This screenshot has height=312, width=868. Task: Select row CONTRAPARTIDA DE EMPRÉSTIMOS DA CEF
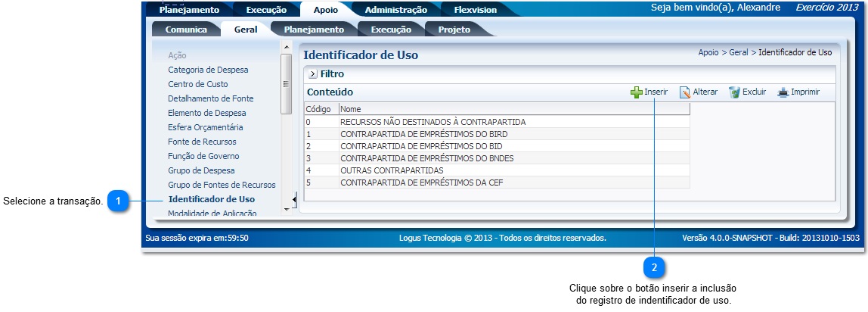(497, 183)
